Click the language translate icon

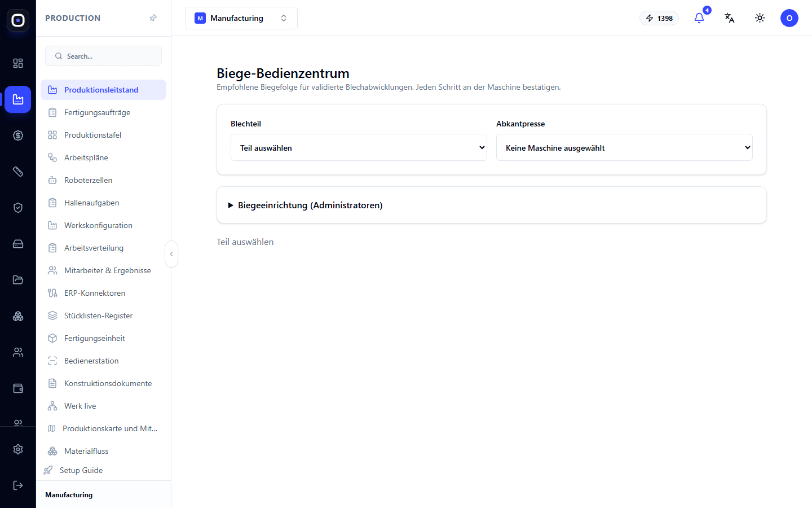tap(730, 18)
